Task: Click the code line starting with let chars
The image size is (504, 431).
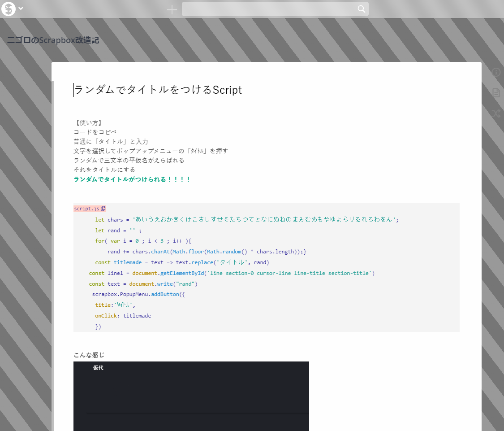Action: 247,219
